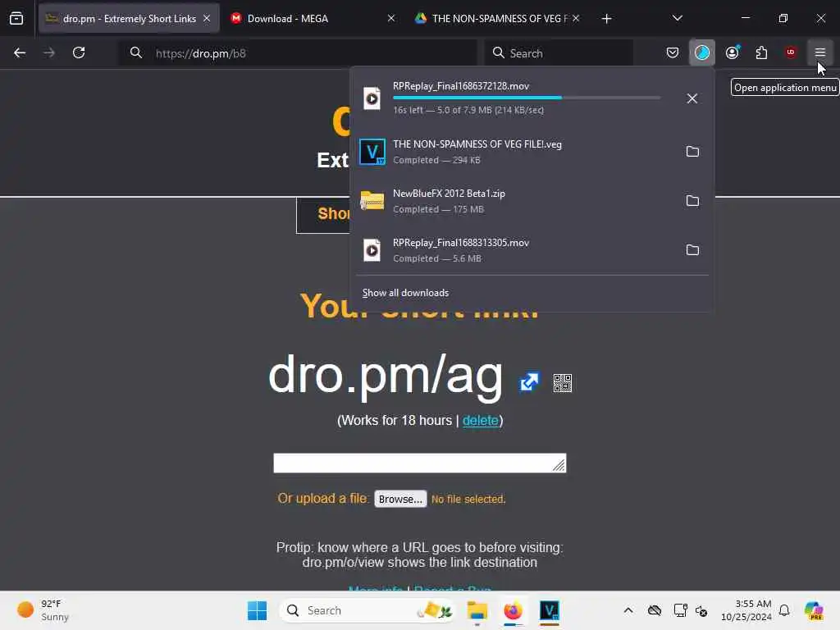Open the Copilot icon in the taskbar
Screen dimensions: 840x630
[x=814, y=610]
